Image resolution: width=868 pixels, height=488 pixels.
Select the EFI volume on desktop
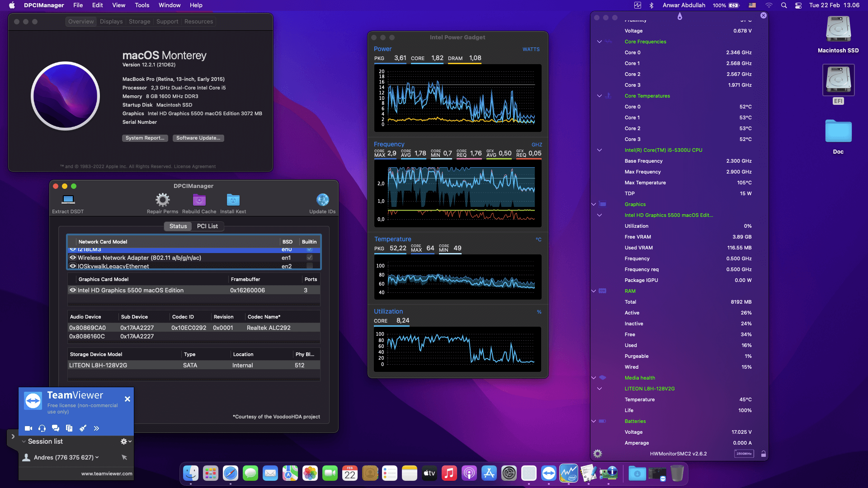tap(838, 80)
